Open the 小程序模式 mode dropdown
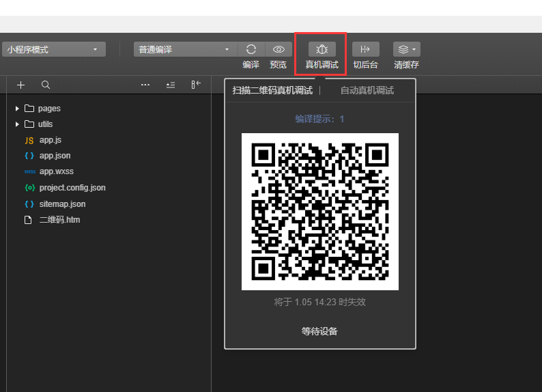Viewport: 542px width, 392px height. pos(53,49)
